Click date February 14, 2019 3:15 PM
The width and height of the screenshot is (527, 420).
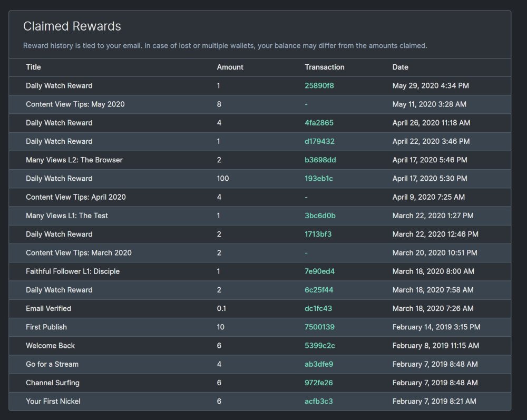(x=436, y=327)
